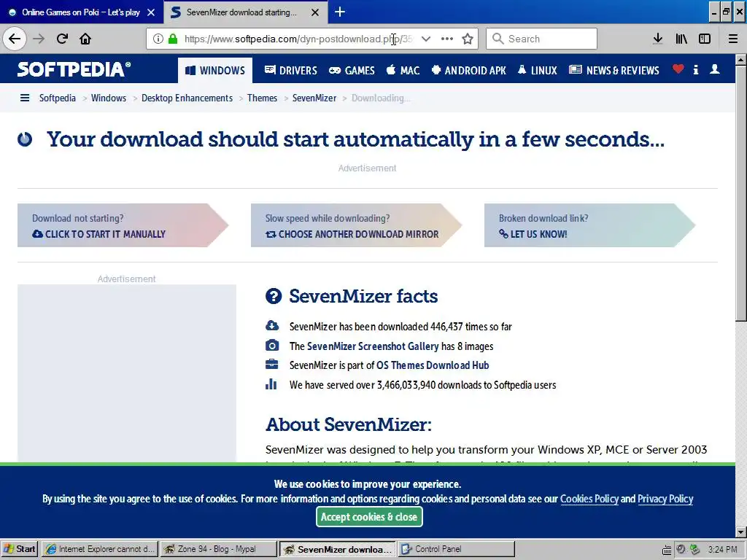Screen dimensions: 747x560
Task: Open the downloads arrow panel
Action: [x=658, y=39]
